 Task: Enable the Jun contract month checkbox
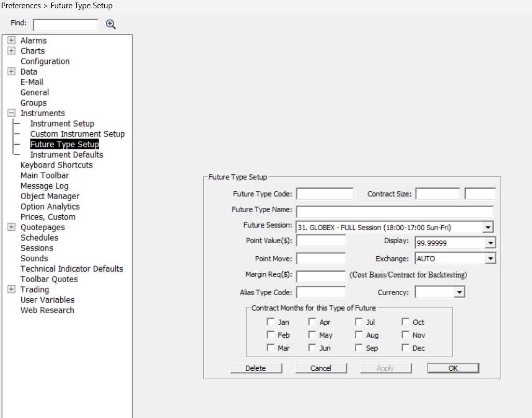tap(312, 348)
